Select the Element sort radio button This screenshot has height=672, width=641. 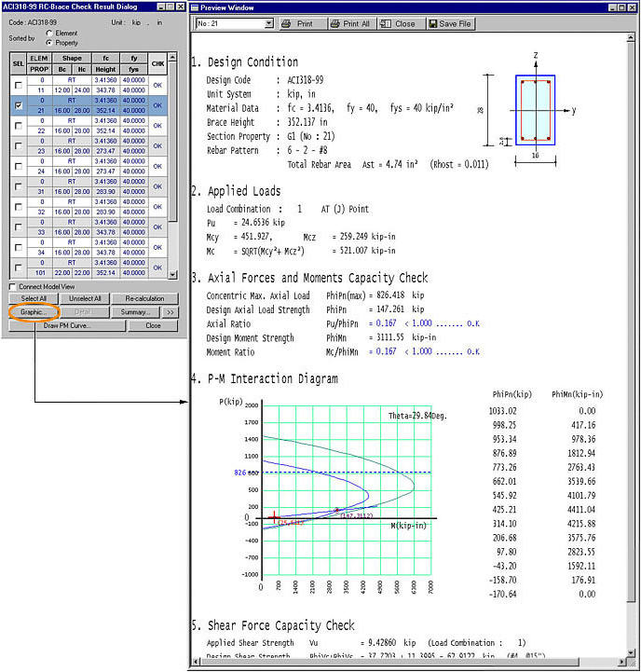tap(49, 33)
